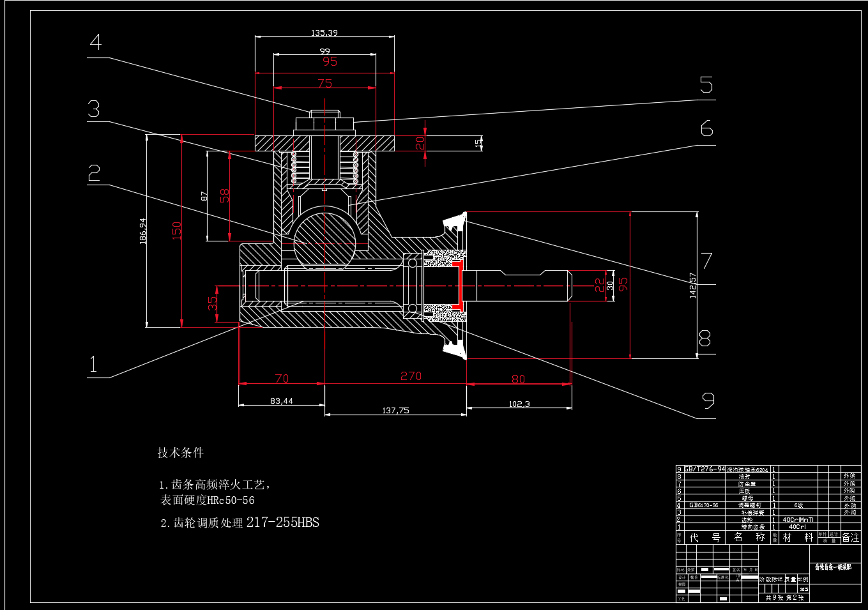Image resolution: width=868 pixels, height=610 pixels.
Task: Click the 137,75 dimension text
Action: [396, 411]
